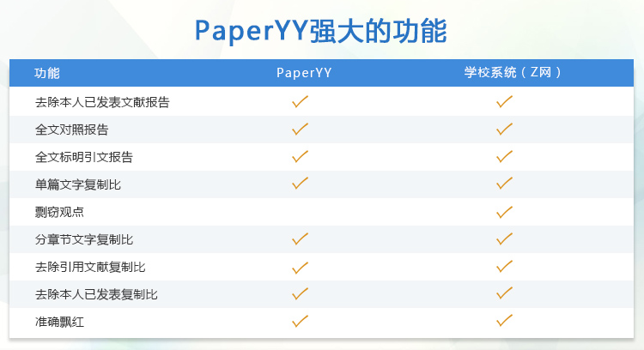Click PaperYY checkmark for 去除本人已发表文献报告 row
The width and height of the screenshot is (644, 350).
tap(300, 102)
